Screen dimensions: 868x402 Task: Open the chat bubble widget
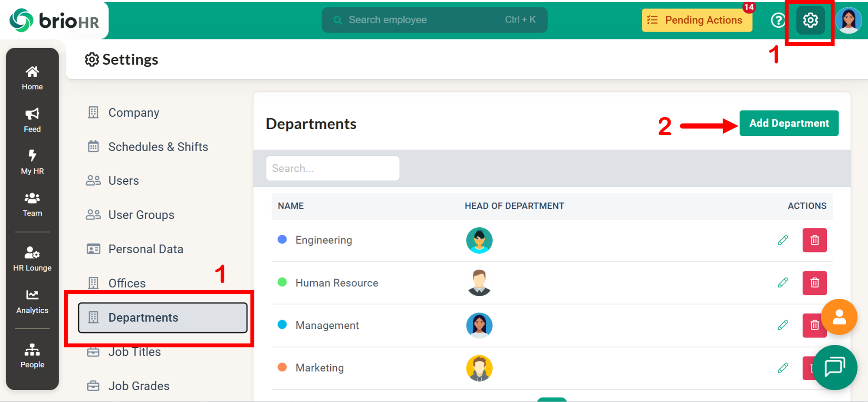(x=834, y=367)
